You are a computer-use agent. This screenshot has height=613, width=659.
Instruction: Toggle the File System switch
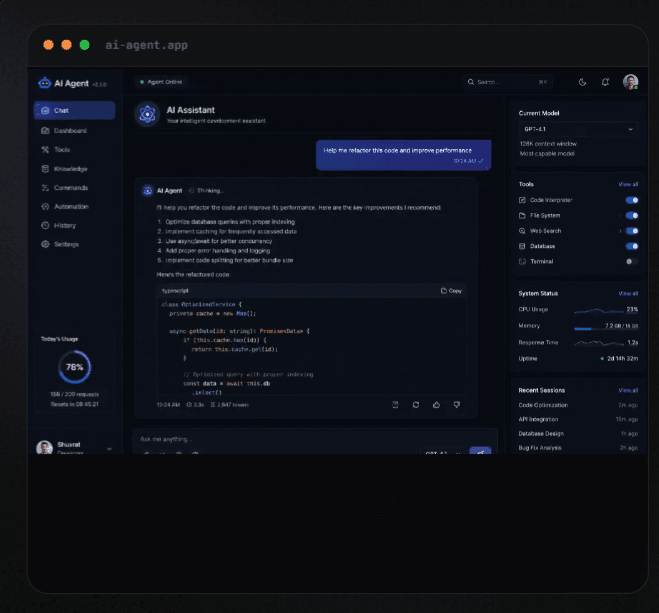(632, 216)
